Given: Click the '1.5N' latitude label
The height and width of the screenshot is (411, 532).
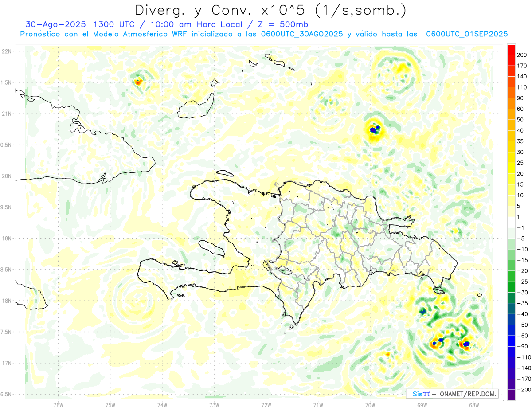Looking at the screenshot, I should tap(7, 82).
